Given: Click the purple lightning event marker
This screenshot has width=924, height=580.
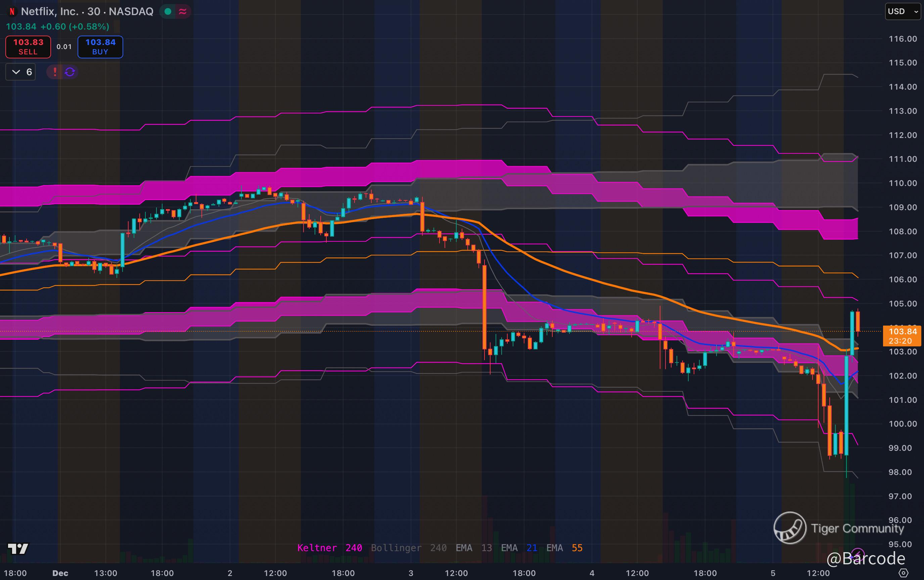Looking at the screenshot, I should pos(857,554).
